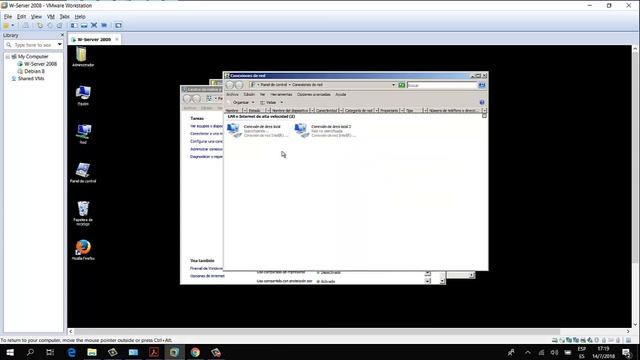This screenshot has width=640, height=360.
Task: Click the Unity mode toolbar icon
Action: 104,25
